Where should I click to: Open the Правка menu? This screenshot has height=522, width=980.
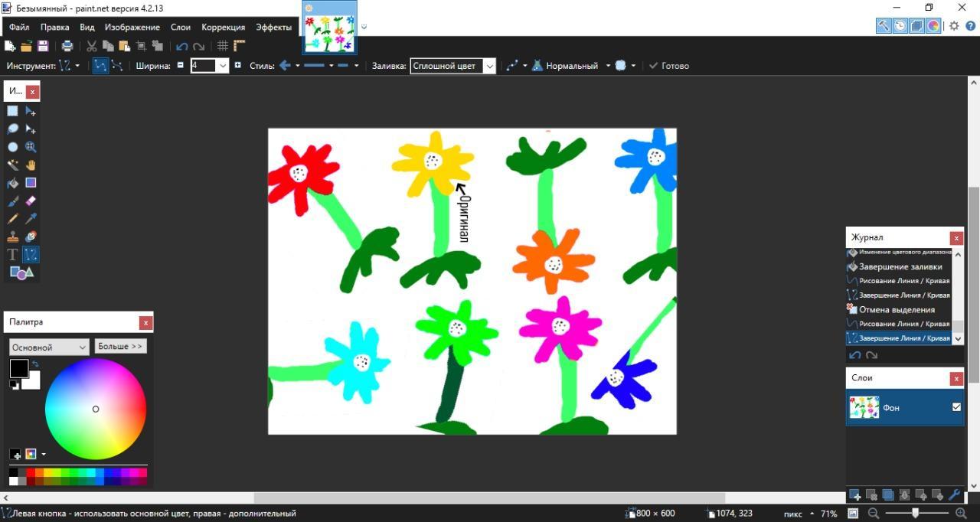[x=55, y=27]
